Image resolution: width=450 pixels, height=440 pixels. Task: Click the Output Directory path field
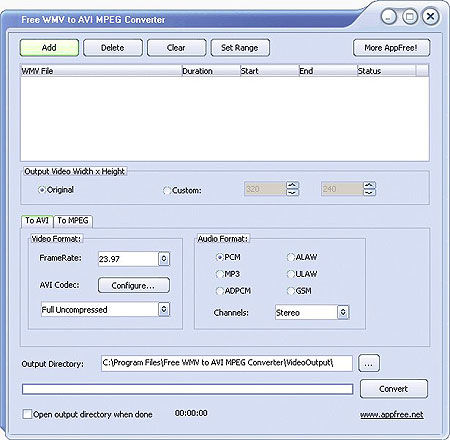tap(227, 363)
